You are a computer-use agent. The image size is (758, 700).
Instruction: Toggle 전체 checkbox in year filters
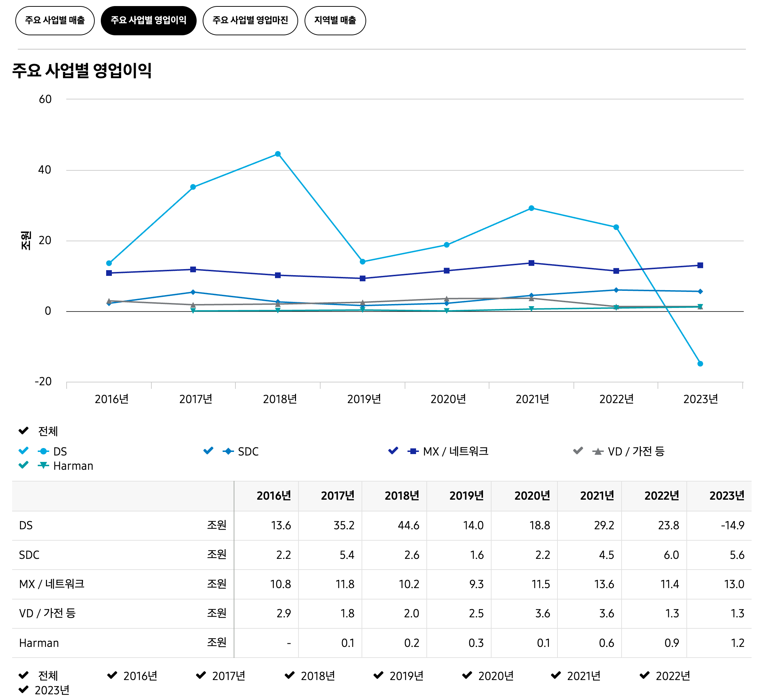point(24,676)
